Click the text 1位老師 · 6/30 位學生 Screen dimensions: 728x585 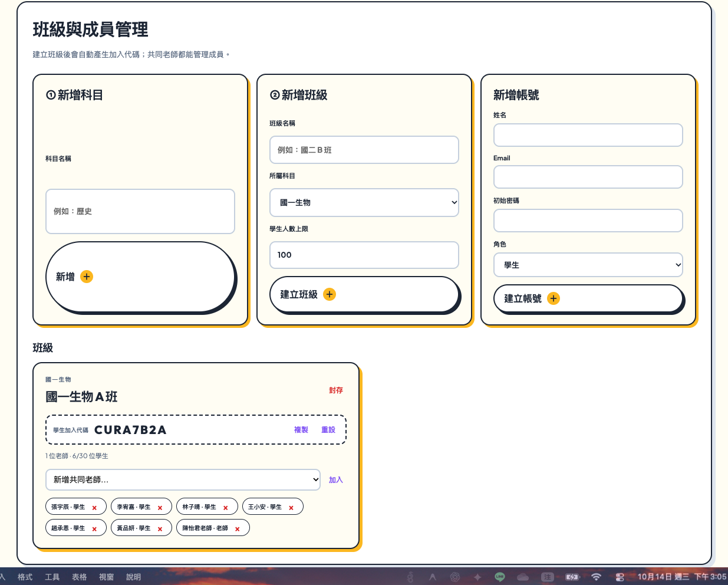(77, 456)
